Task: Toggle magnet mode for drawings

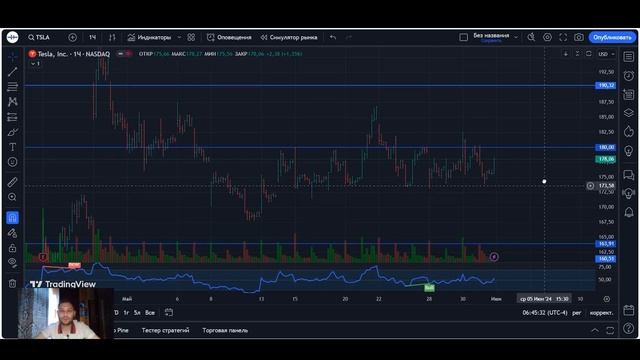Action: tap(13, 218)
